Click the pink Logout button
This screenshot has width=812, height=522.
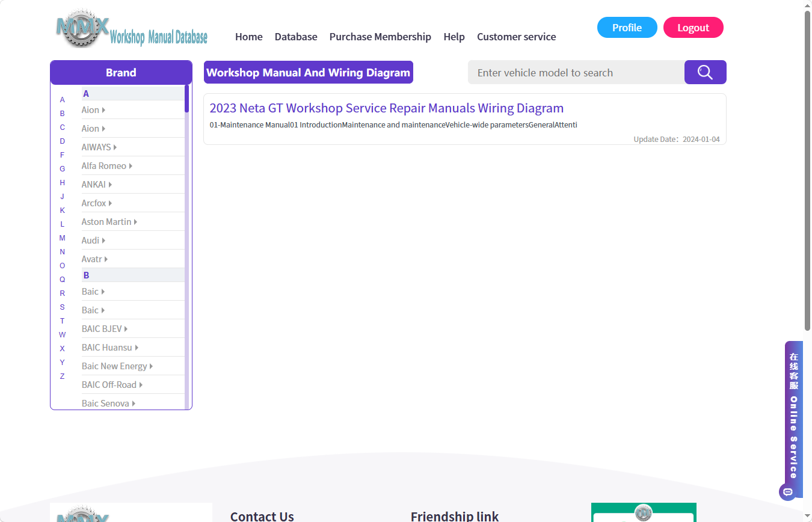[x=694, y=28]
